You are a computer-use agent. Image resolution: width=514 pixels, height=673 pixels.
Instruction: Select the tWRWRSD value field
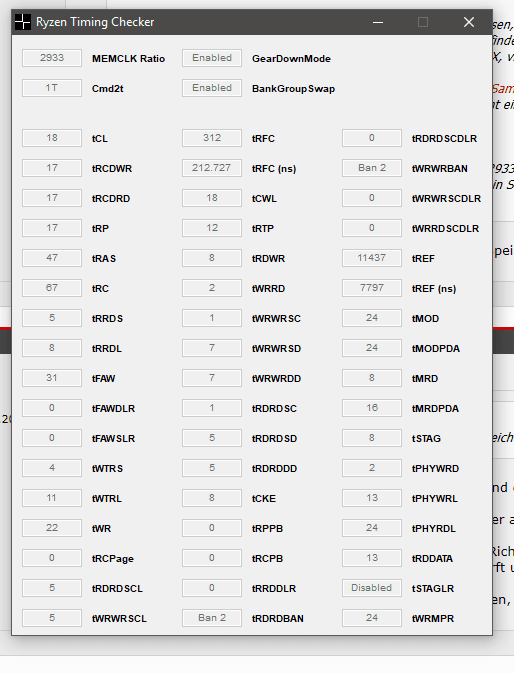click(x=212, y=348)
